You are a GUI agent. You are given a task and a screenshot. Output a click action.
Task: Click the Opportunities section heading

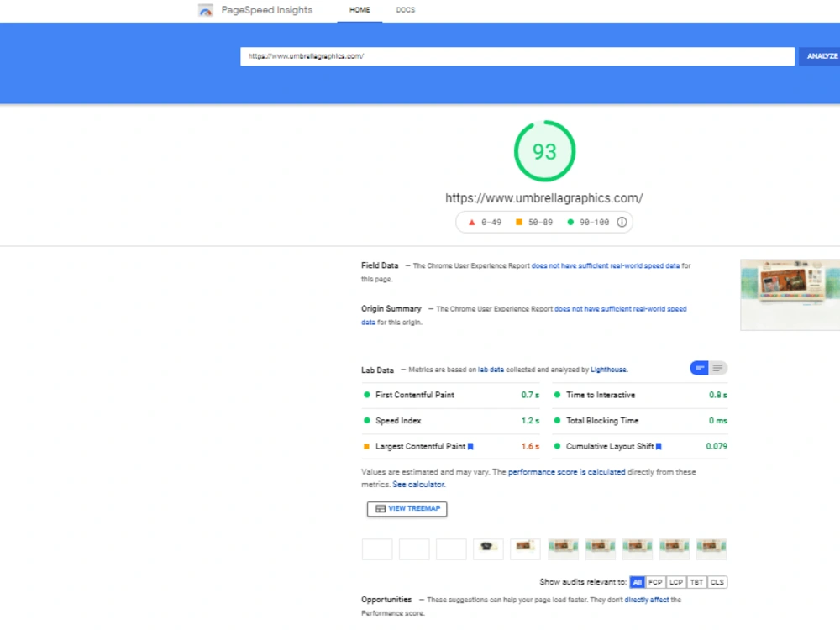[386, 600]
